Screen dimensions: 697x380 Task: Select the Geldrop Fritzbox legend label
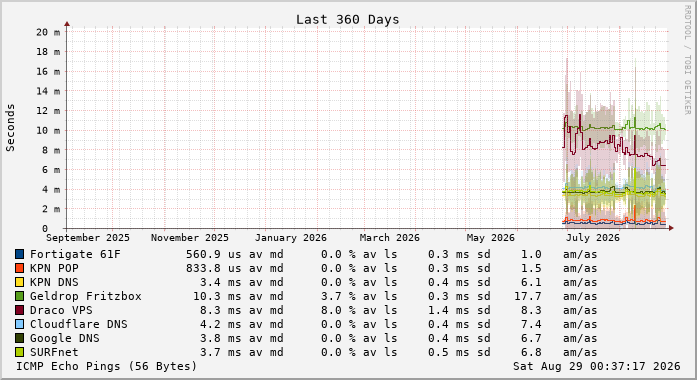click(x=86, y=296)
